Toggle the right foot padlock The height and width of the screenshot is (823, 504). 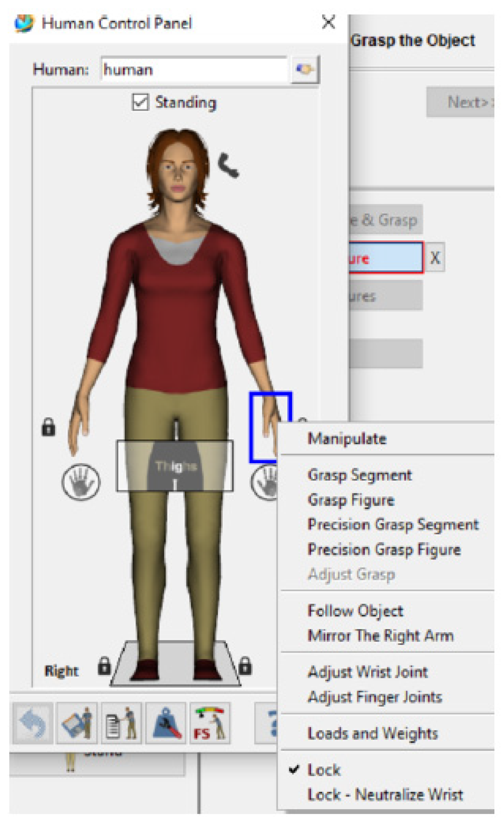click(104, 666)
